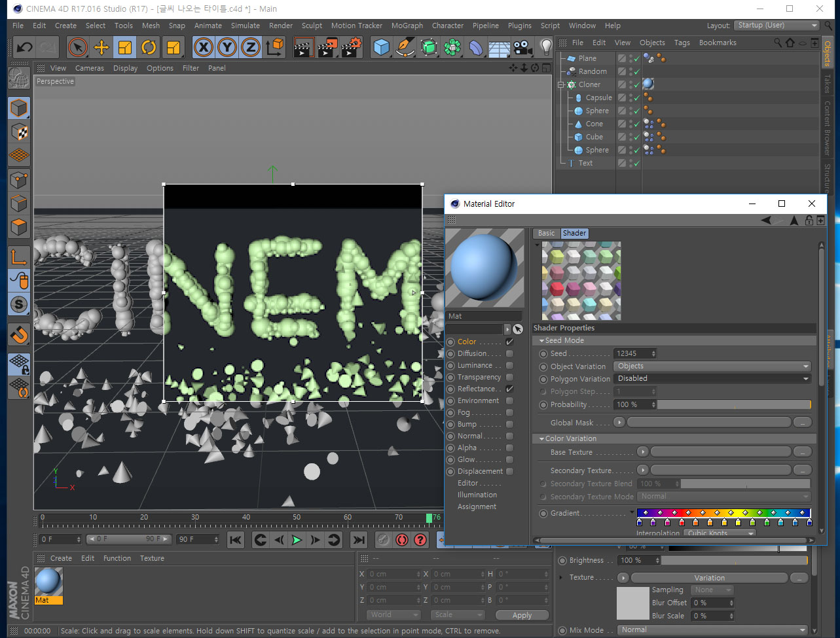Open the Object Variation dropdown

point(712,366)
